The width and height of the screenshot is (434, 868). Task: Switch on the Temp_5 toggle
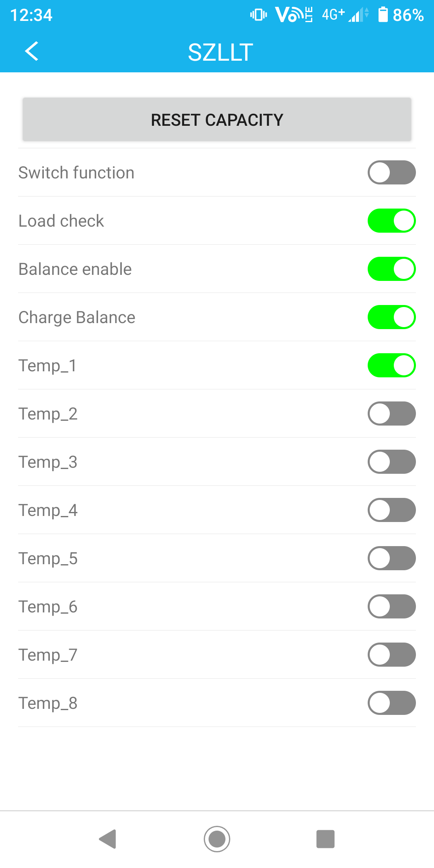coord(391,558)
